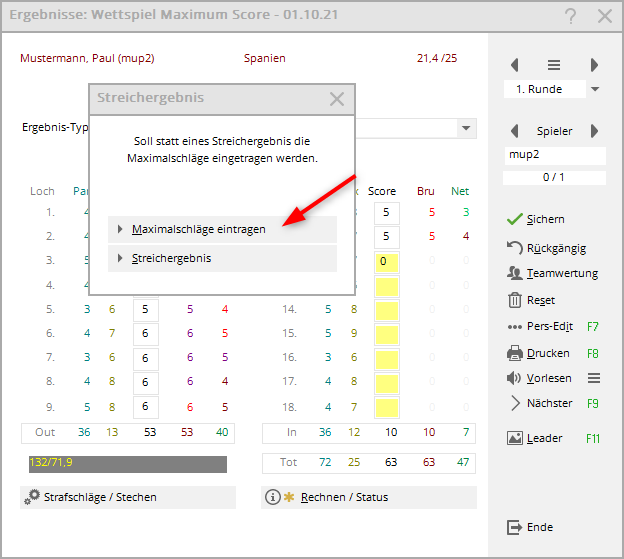Select yellow score field of hole 14
The width and height of the screenshot is (624, 559).
click(x=386, y=311)
